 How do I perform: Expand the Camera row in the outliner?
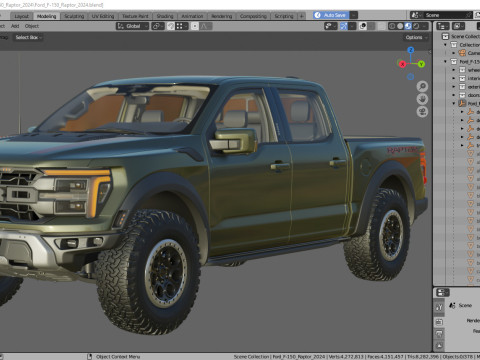pyautogui.click(x=454, y=53)
